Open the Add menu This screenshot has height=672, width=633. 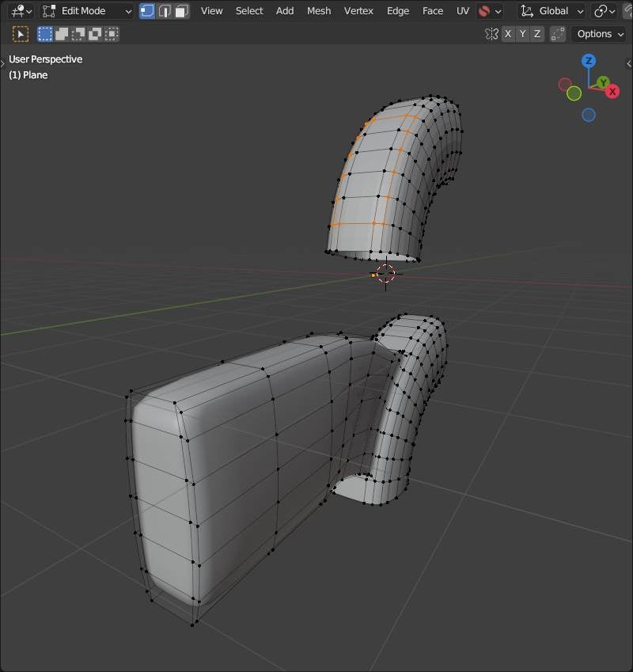point(285,11)
